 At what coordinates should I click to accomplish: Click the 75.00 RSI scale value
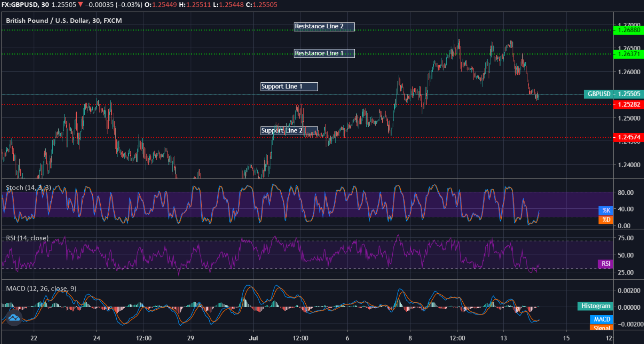pyautogui.click(x=626, y=238)
